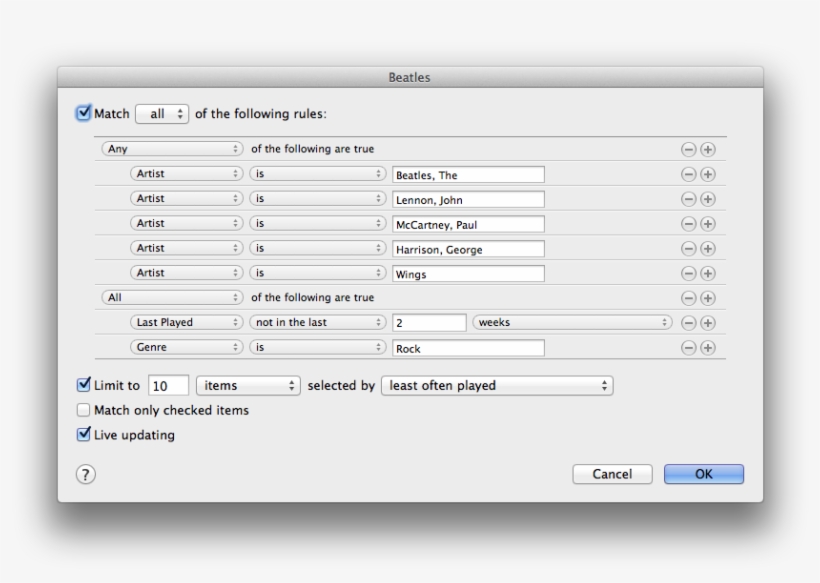
Task: Remove the Harrison, George artist rule
Action: (x=689, y=249)
